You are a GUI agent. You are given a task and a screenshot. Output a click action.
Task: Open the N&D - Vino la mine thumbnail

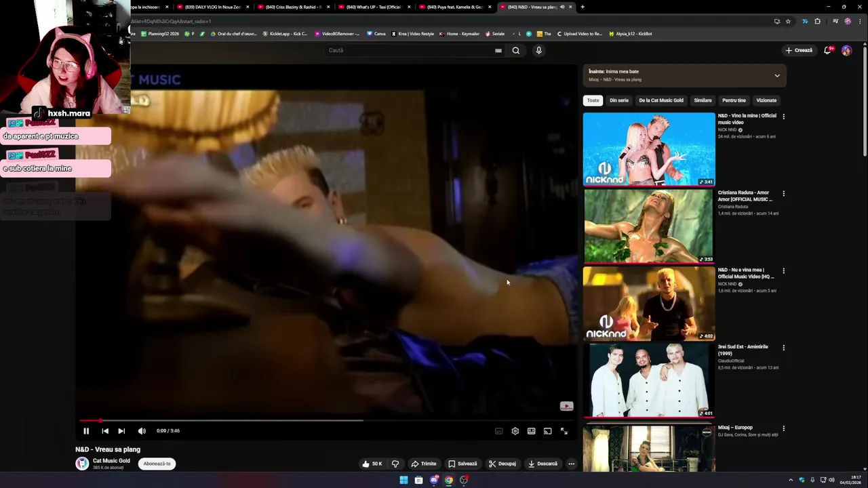649,149
